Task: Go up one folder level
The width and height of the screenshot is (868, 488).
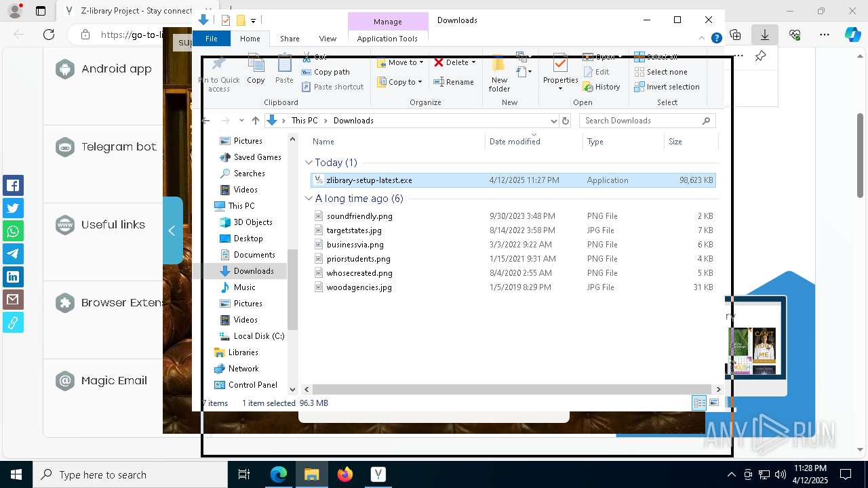Action: [x=255, y=121]
